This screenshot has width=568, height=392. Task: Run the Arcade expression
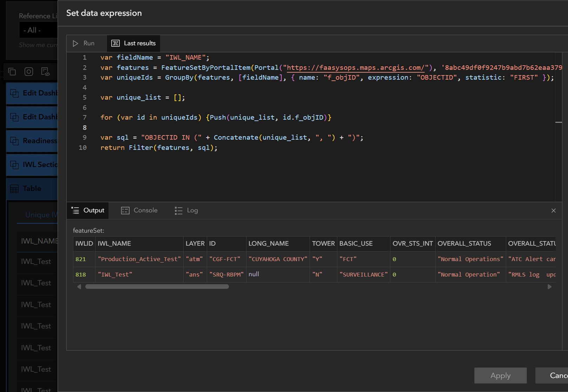pyautogui.click(x=84, y=44)
